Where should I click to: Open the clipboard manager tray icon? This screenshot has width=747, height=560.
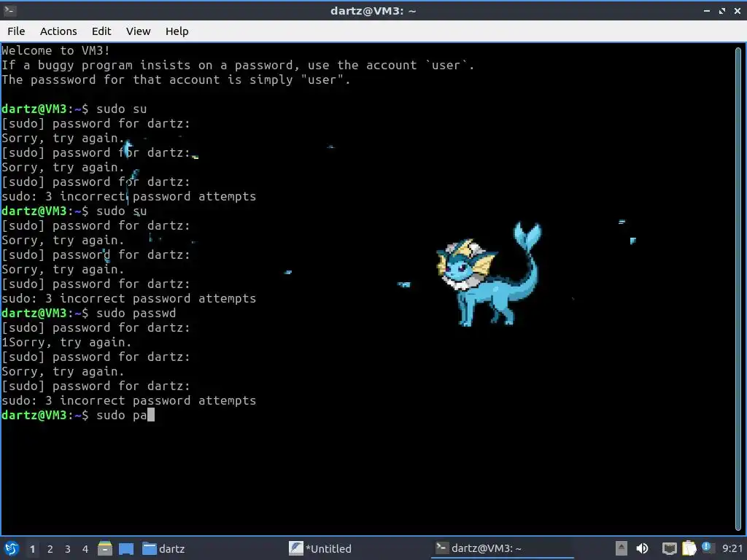[689, 548]
